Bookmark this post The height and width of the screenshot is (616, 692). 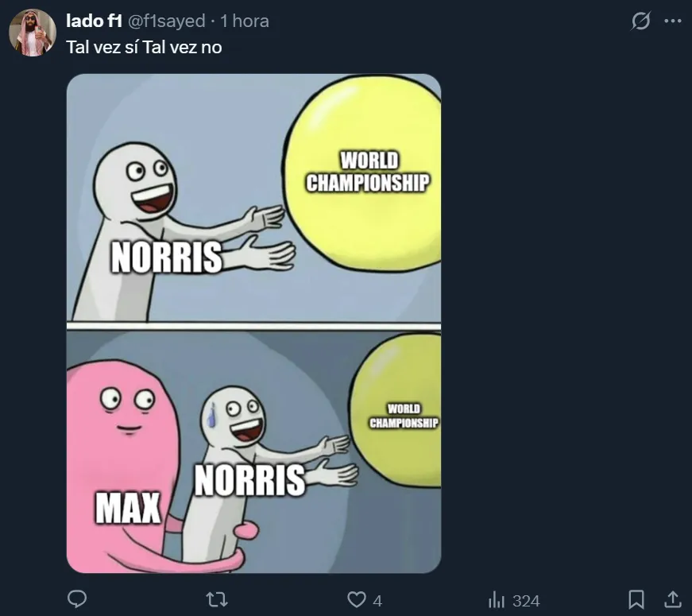coord(636,599)
